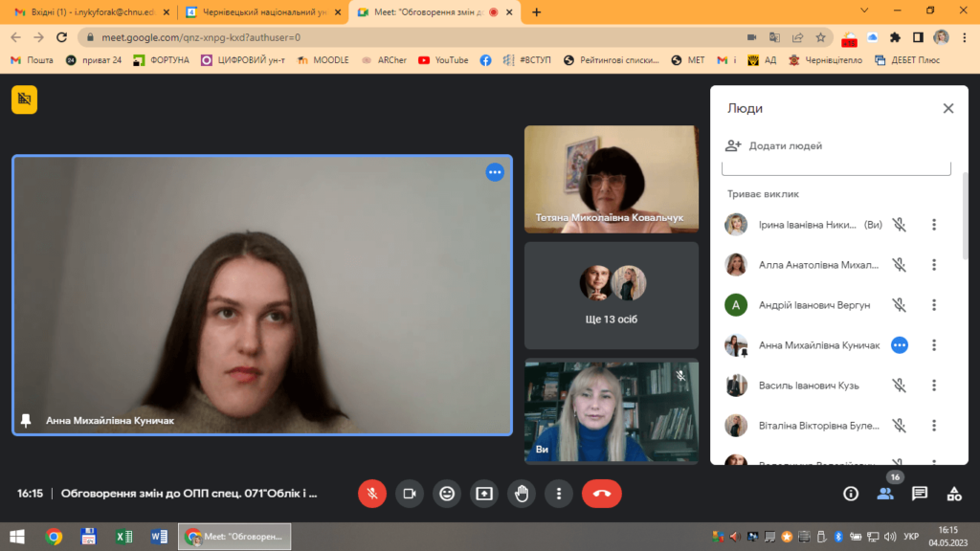Open the MOODLE bookmark
Screen dimensions: 980x551
pos(323,60)
